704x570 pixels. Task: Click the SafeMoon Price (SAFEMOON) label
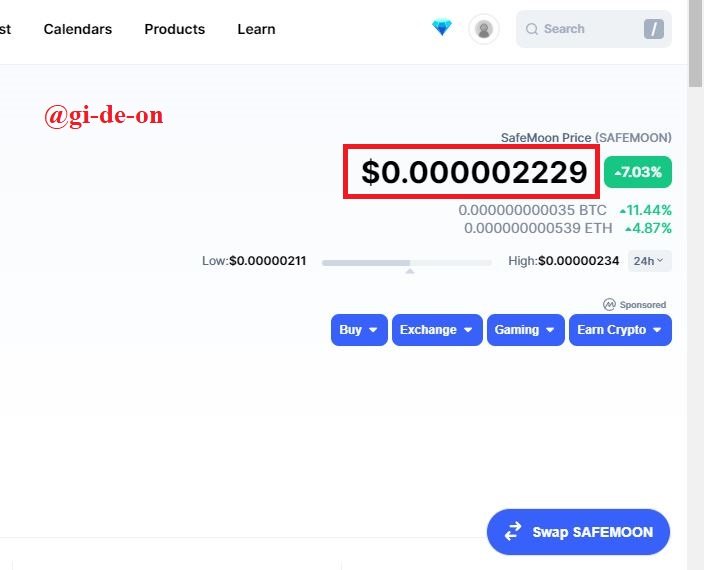click(586, 138)
